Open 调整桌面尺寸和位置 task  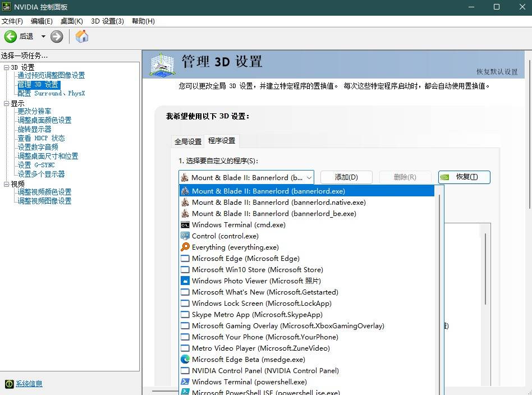(x=48, y=156)
